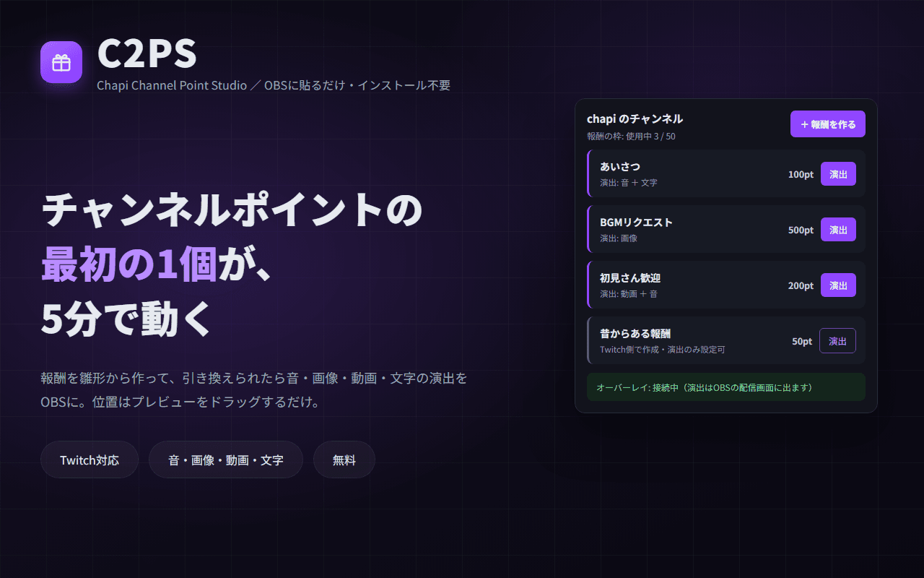Click the Twitch側で作成・演出のみ設定可 subtitle
This screenshot has height=578, width=924.
click(663, 350)
